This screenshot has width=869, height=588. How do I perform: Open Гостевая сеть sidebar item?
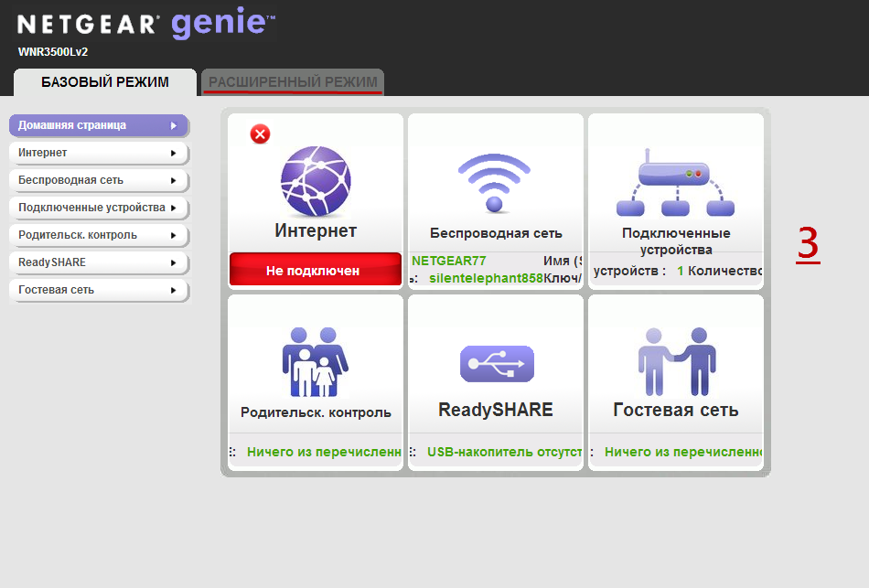pos(99,290)
